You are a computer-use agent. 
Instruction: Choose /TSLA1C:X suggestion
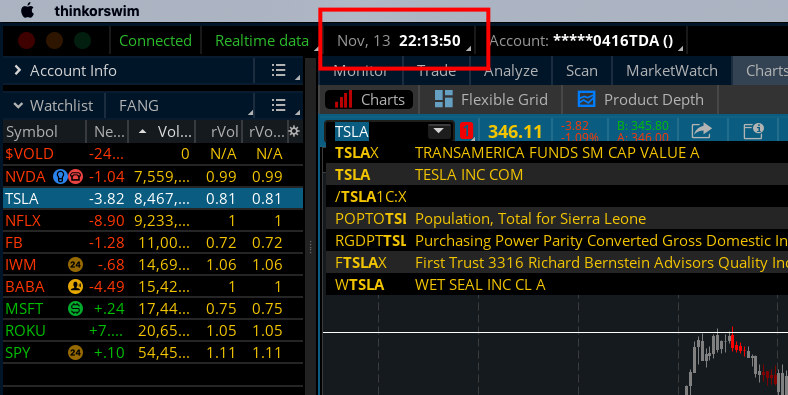coord(557,197)
